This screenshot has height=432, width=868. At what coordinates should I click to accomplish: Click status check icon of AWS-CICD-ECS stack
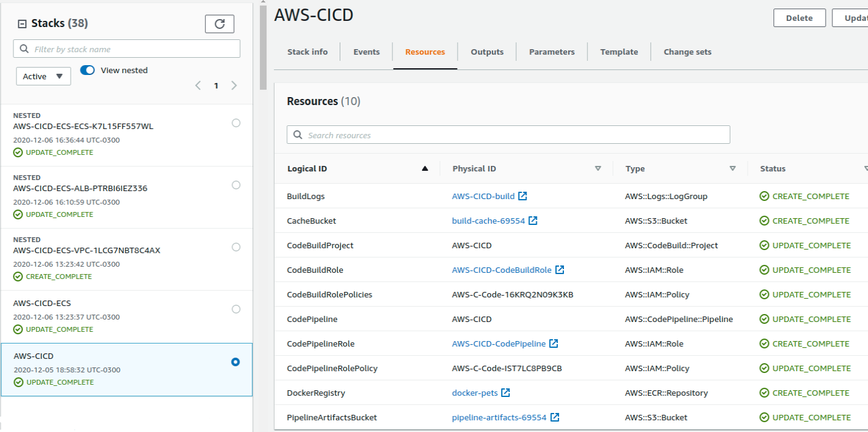pyautogui.click(x=18, y=329)
